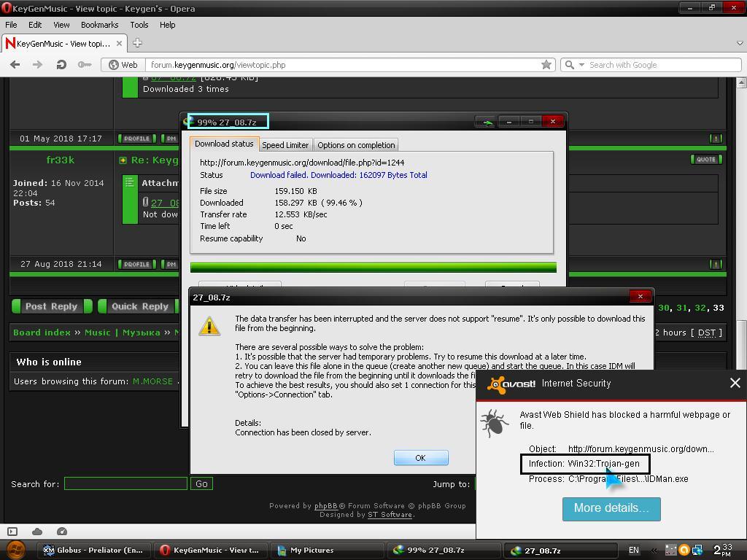The image size is (747, 560).
Task: Bookmark page with the star icon
Action: [546, 65]
